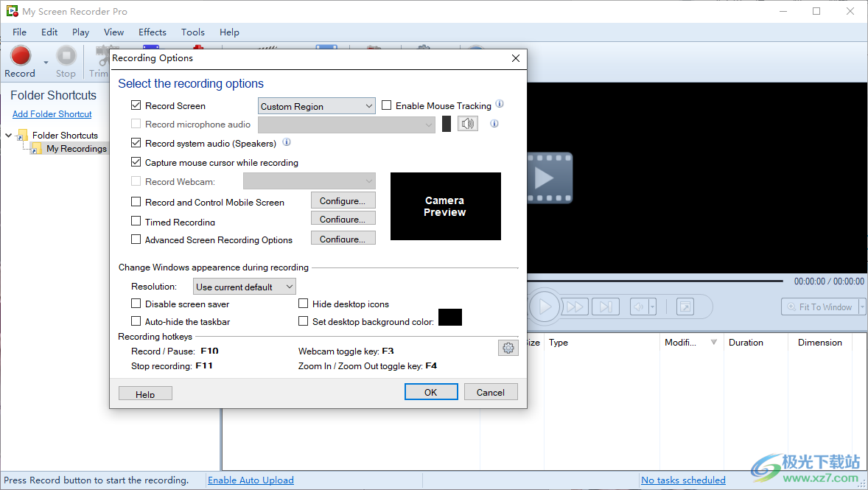Click the speaker icon next to microphone volume
The image size is (868, 490).
467,124
